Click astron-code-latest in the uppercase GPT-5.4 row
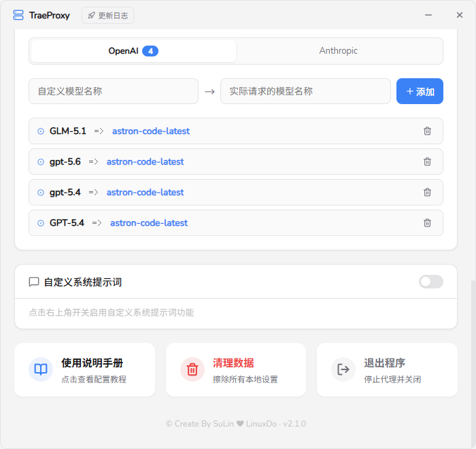Viewport: 476px width, 449px height. (149, 223)
